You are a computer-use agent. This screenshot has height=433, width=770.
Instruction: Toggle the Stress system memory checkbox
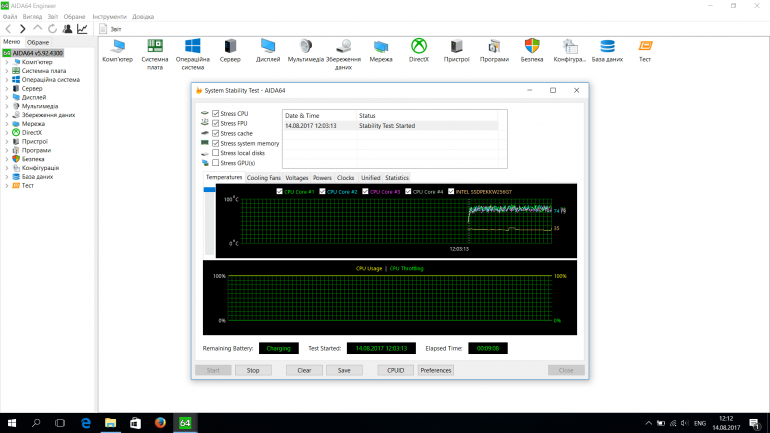click(x=216, y=143)
